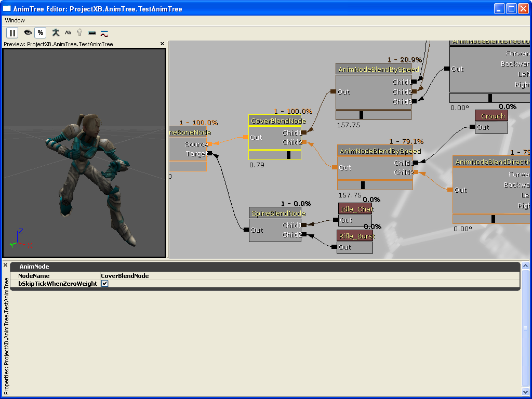Toggle skeleton display in preview
532x399 pixels.
click(55, 32)
